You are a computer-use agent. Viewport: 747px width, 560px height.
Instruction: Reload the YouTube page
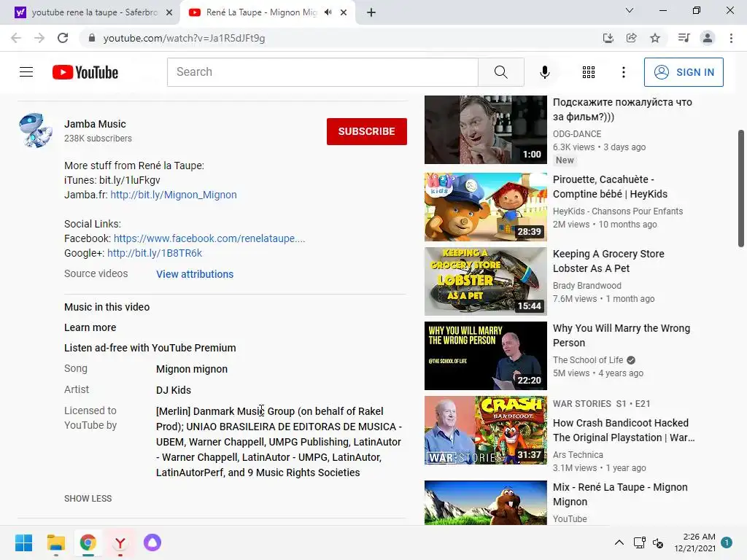63,38
